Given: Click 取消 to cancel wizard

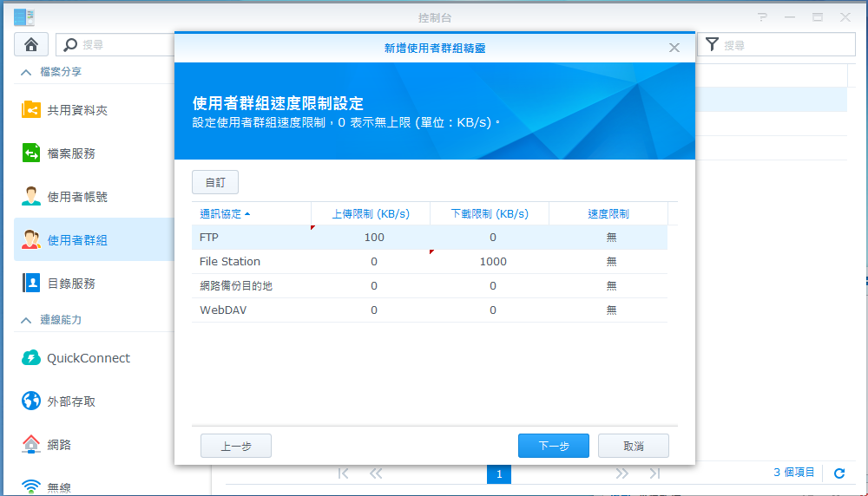Looking at the screenshot, I should [634, 446].
